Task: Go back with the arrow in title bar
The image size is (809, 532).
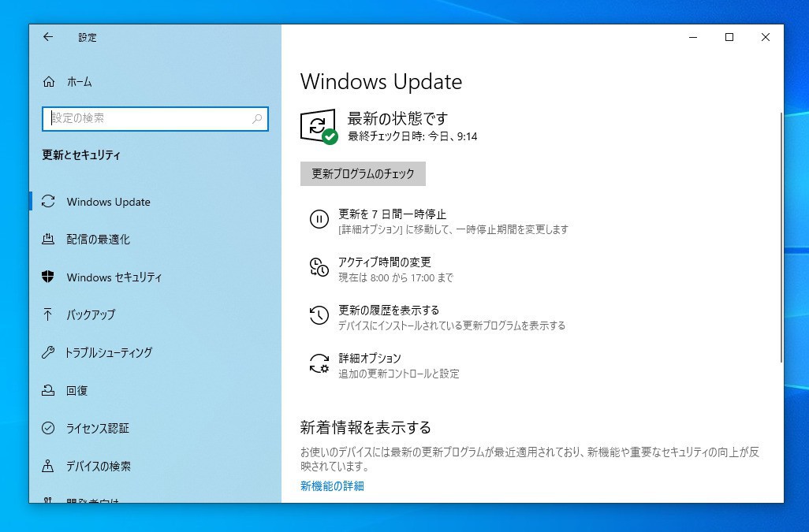Action: click(x=48, y=37)
